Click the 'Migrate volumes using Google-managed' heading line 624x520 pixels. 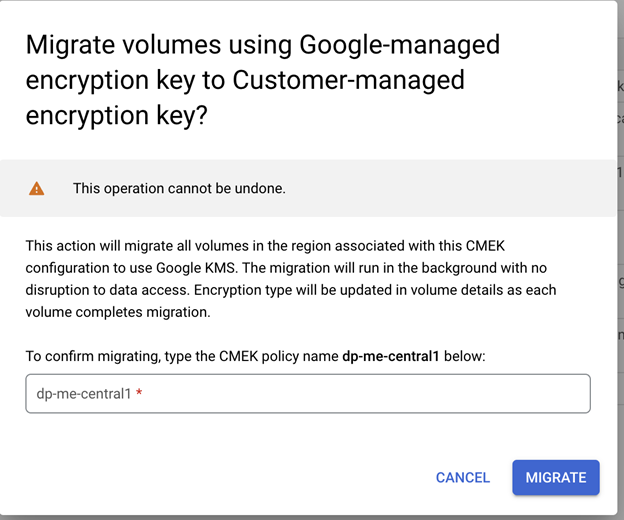point(262,45)
